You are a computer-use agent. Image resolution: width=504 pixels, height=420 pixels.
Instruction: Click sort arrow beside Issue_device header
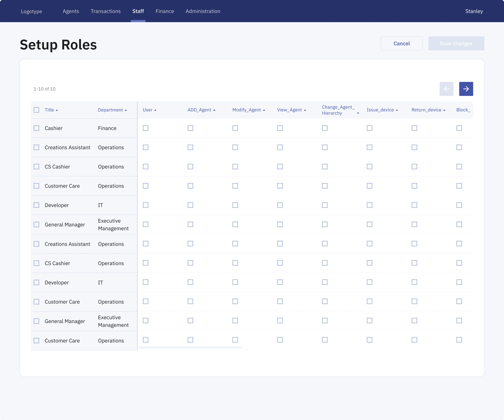coord(397,110)
